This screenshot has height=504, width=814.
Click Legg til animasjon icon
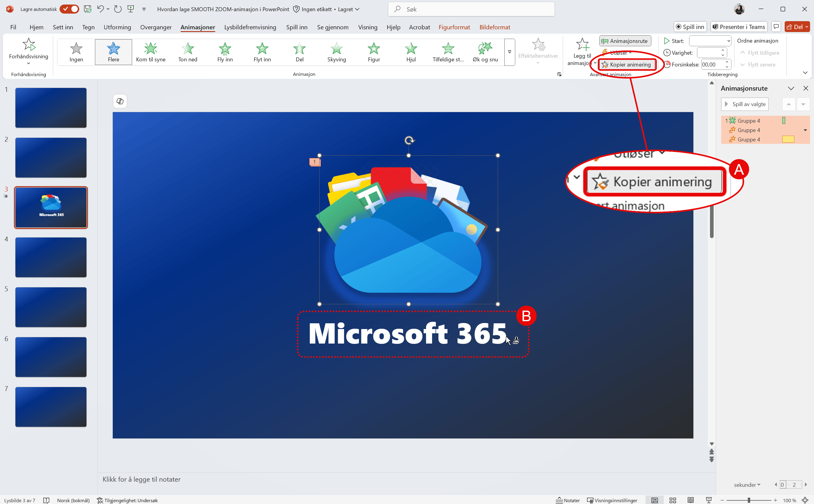coord(582,44)
